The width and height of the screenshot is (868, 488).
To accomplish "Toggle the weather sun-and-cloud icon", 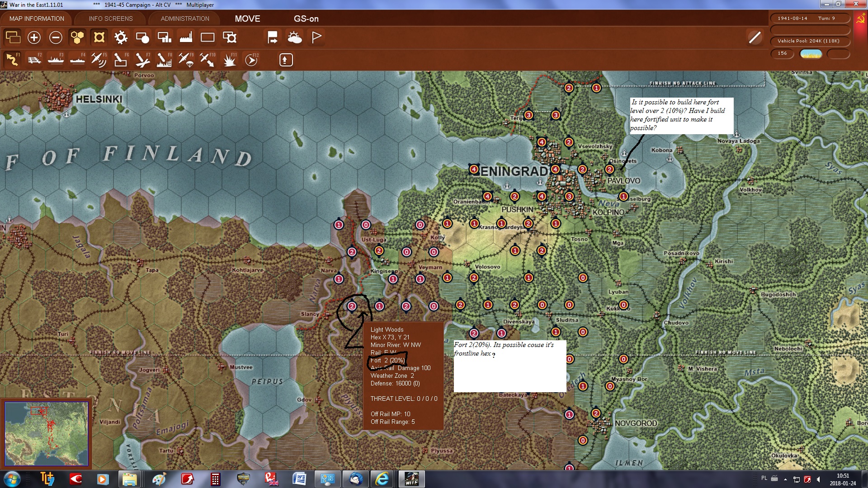I will 295,38.
